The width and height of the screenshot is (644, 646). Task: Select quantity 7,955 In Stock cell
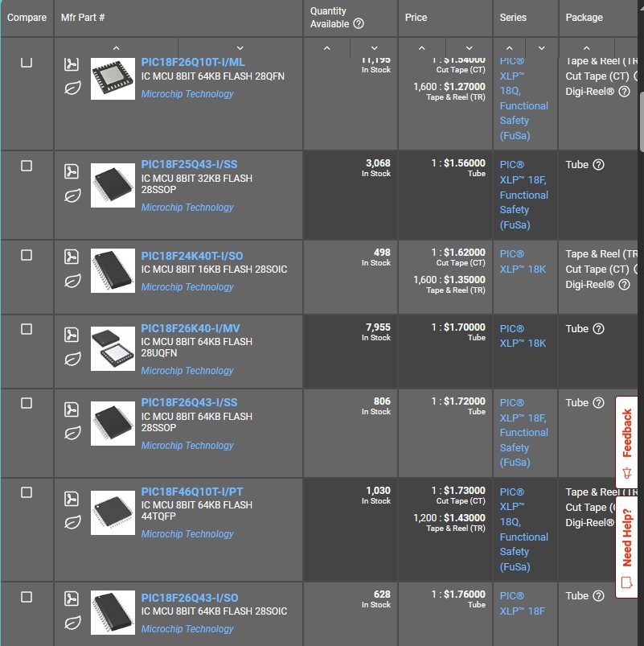coord(351,352)
